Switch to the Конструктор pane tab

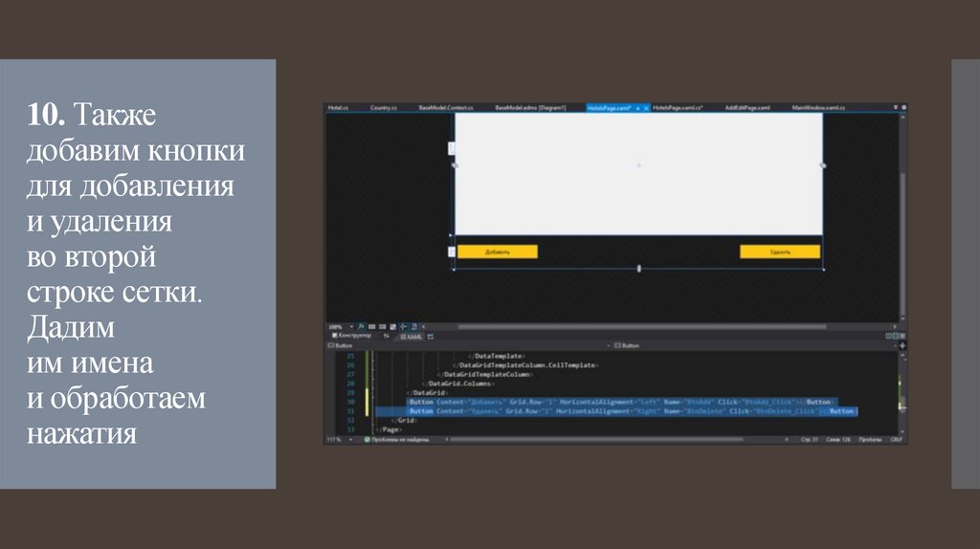(351, 336)
